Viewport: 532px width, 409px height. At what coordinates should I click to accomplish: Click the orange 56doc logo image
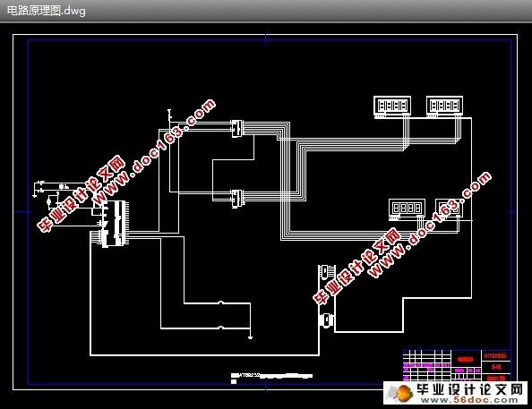[403, 393]
